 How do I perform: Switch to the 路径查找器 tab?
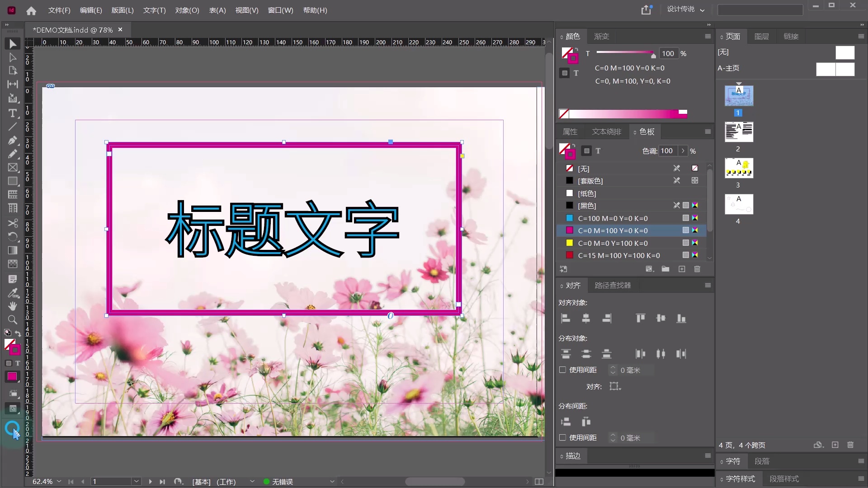pyautogui.click(x=612, y=285)
